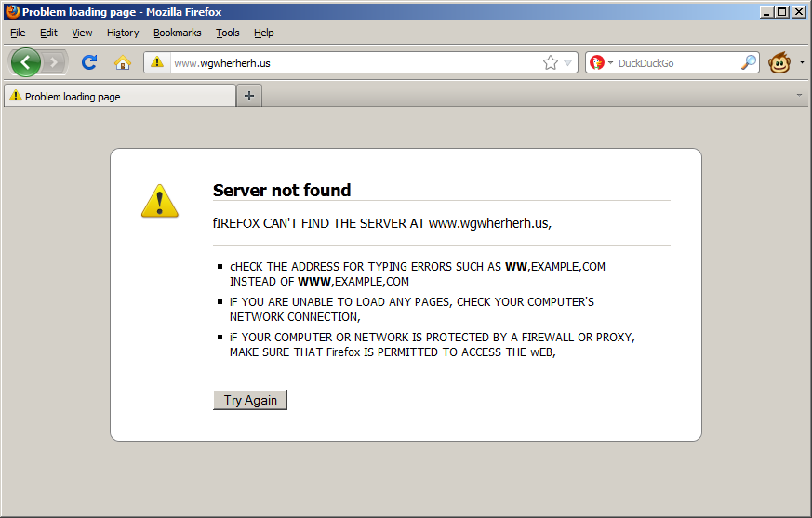Open the History menu
This screenshot has height=518, width=812.
tap(123, 33)
